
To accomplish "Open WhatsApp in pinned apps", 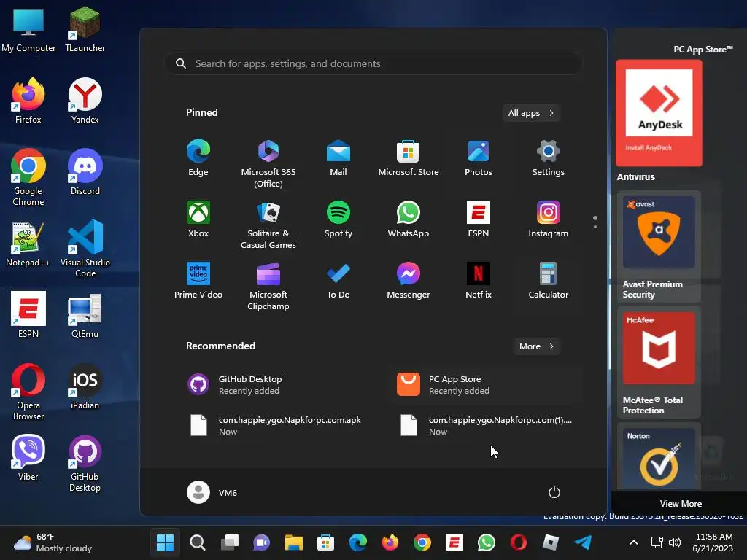I will (x=409, y=219).
